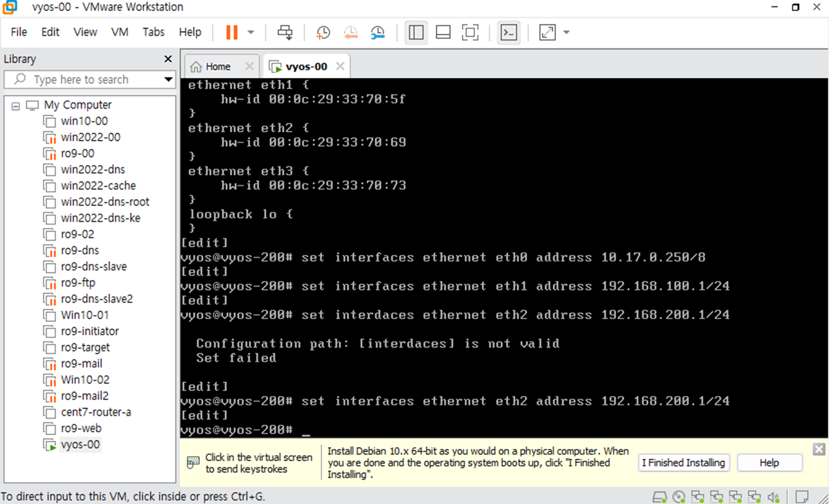The height and width of the screenshot is (504, 829).
Task: Switch to the Home tab
Action: (x=218, y=67)
